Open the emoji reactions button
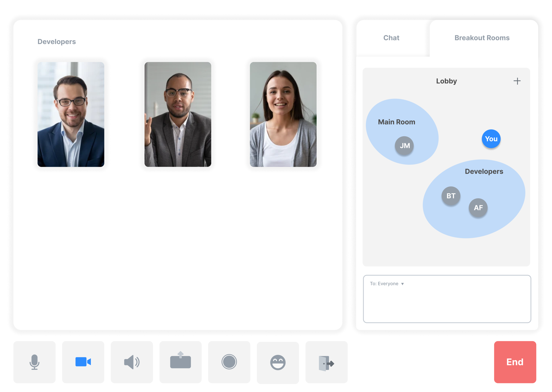This screenshot has height=392, width=552. pyautogui.click(x=278, y=362)
